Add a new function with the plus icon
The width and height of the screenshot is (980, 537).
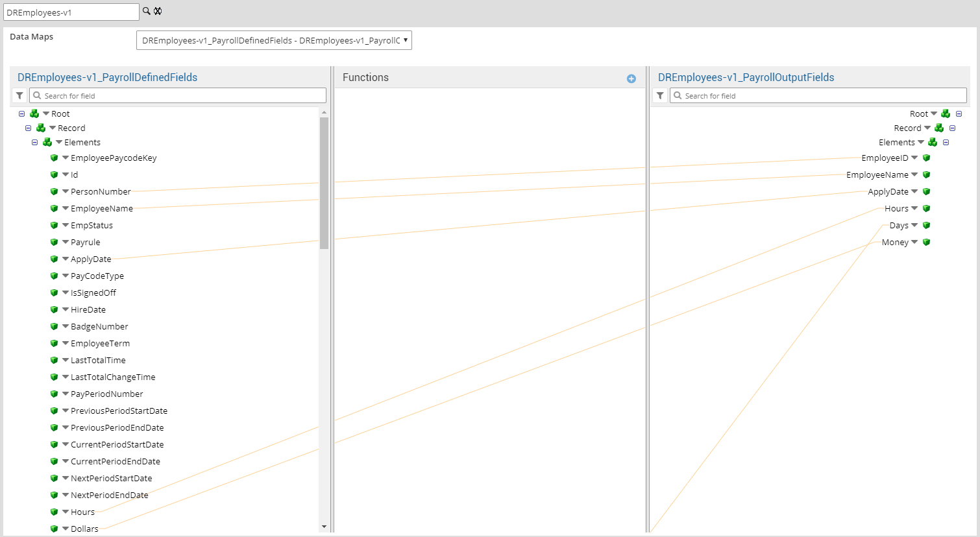631,78
